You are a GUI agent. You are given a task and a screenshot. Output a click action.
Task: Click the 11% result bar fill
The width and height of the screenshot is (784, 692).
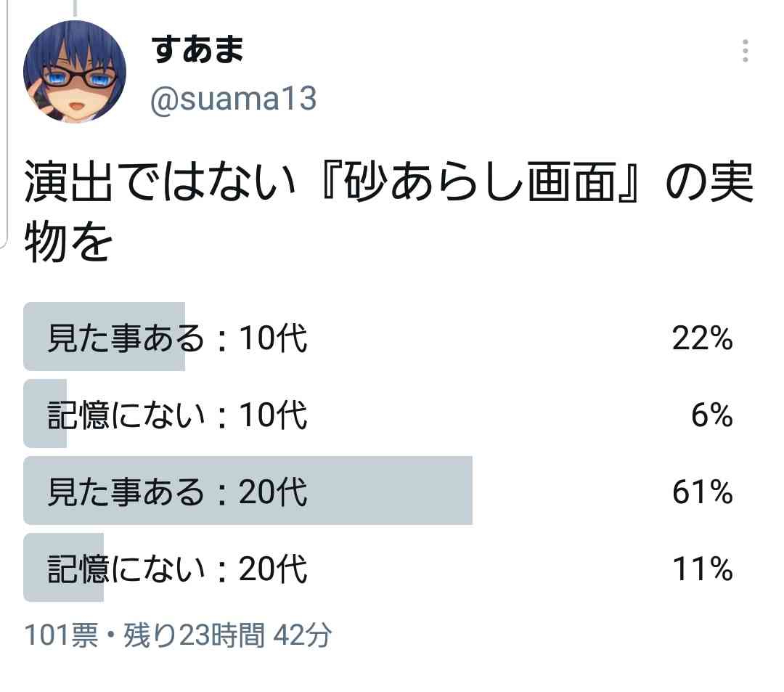(x=63, y=568)
